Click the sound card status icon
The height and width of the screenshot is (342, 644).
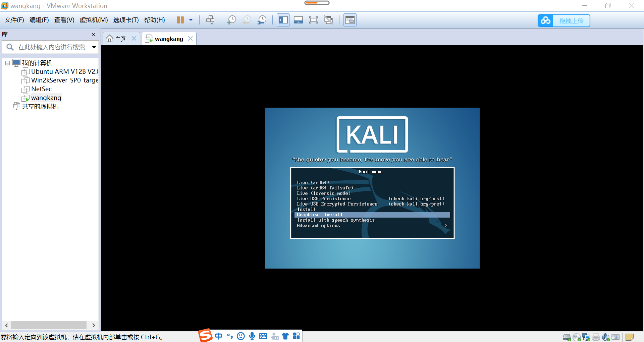(x=606, y=337)
